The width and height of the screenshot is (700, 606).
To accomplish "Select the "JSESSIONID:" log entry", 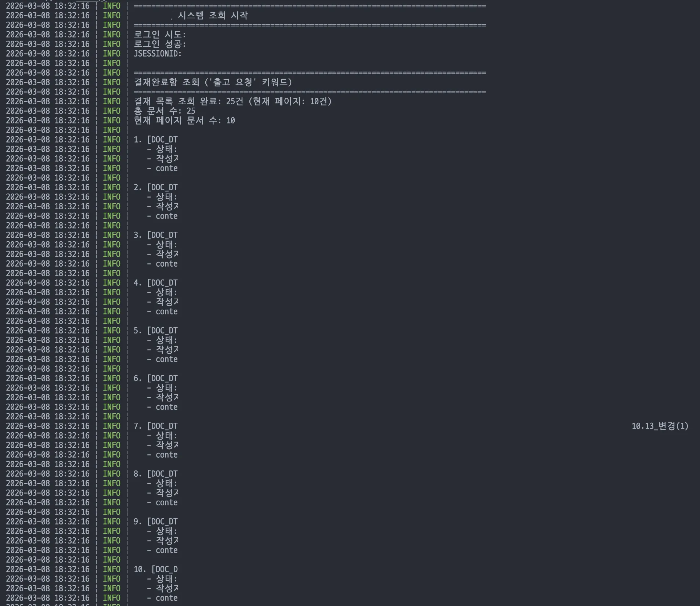I will tap(158, 54).
